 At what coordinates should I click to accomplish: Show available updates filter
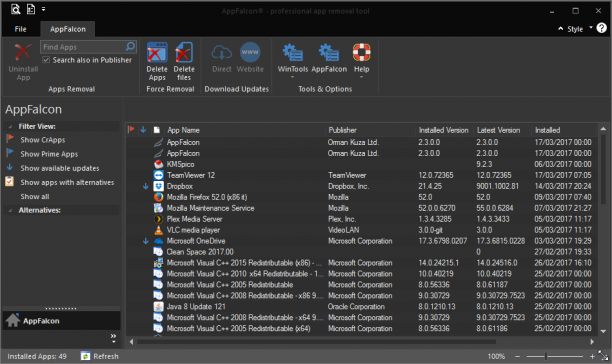pos(60,168)
